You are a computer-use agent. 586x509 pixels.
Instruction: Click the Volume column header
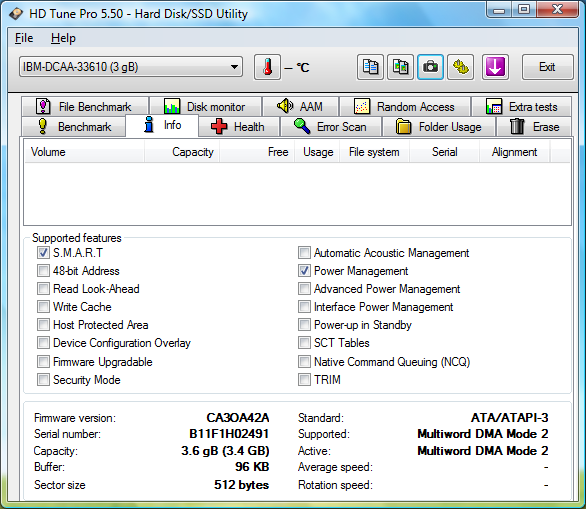[84, 152]
